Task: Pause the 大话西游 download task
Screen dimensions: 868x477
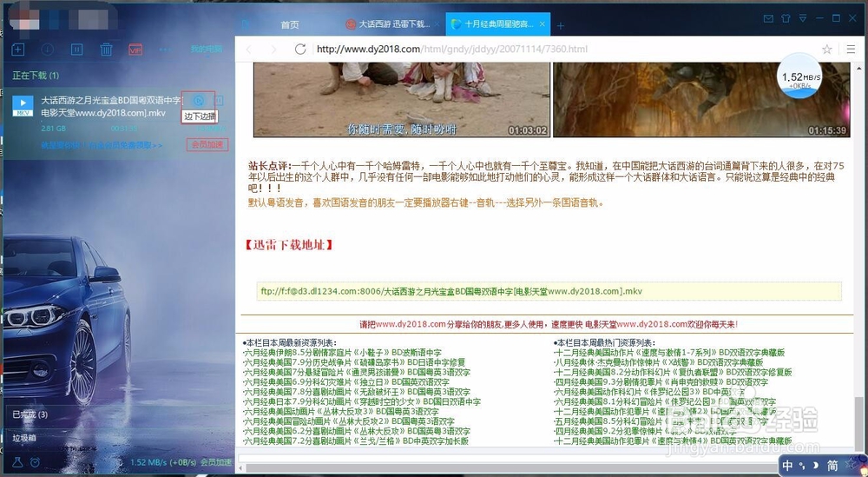Action: coord(220,100)
